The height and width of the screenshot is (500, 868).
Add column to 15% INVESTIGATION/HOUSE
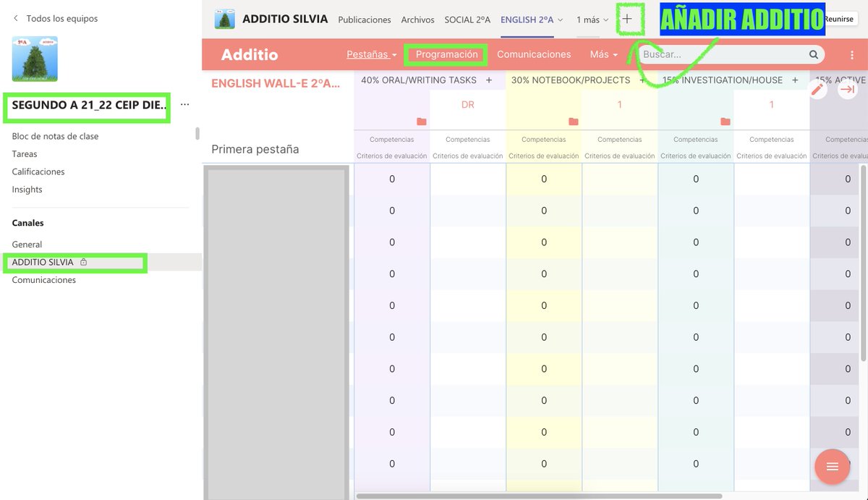[795, 80]
